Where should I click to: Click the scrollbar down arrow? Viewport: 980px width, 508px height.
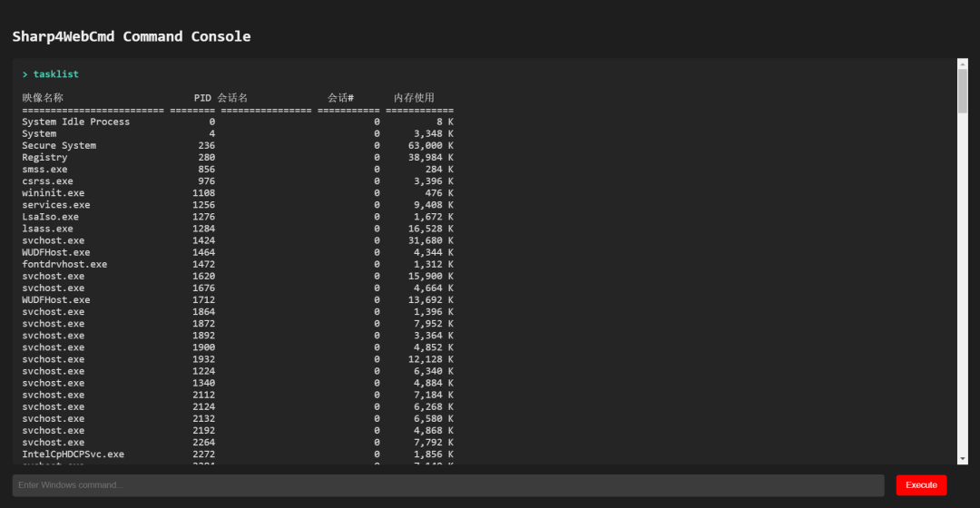963,459
